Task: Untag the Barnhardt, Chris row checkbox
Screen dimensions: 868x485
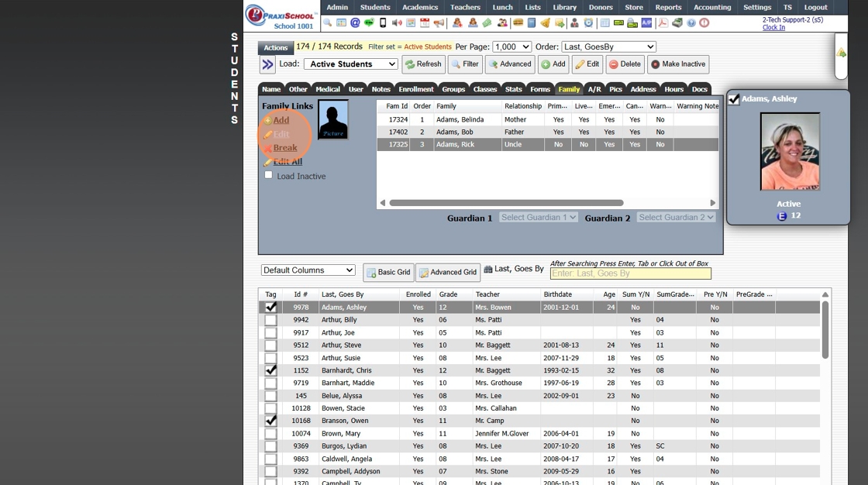Action: (270, 370)
